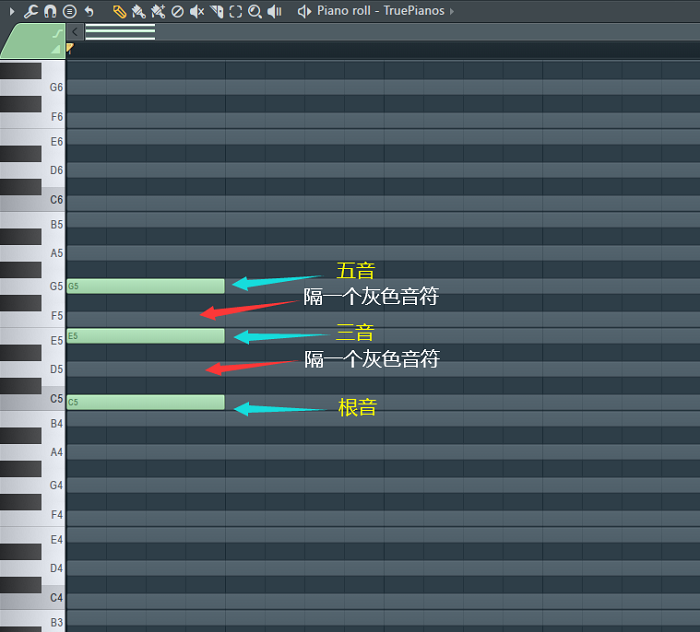Select the Delete tool
Image resolution: width=700 pixels, height=632 pixels.
[177, 11]
